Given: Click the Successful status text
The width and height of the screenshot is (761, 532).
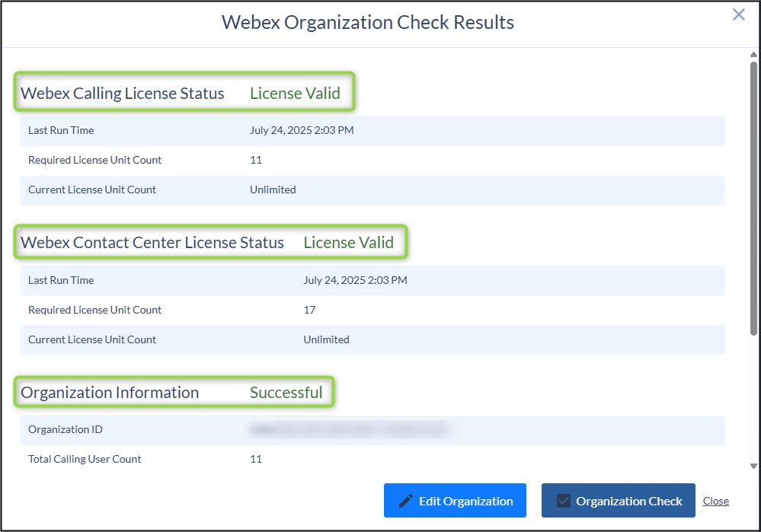Looking at the screenshot, I should 286,392.
